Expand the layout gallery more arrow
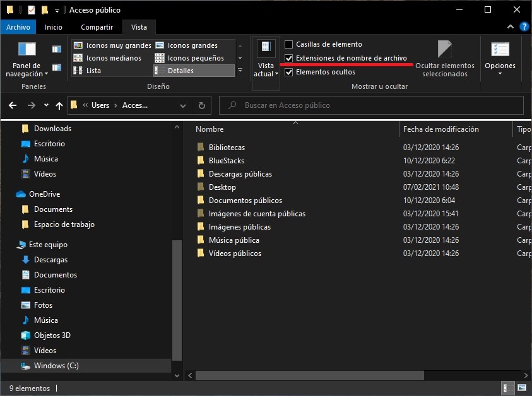532x396 pixels. pos(240,71)
